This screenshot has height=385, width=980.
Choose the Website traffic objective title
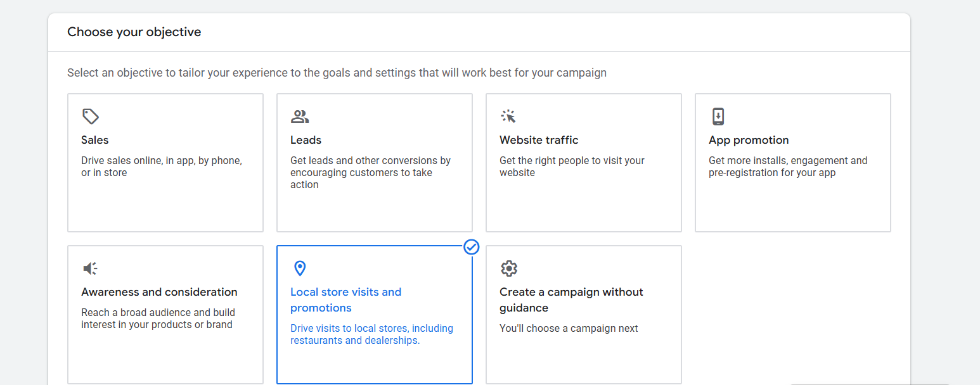click(x=539, y=140)
